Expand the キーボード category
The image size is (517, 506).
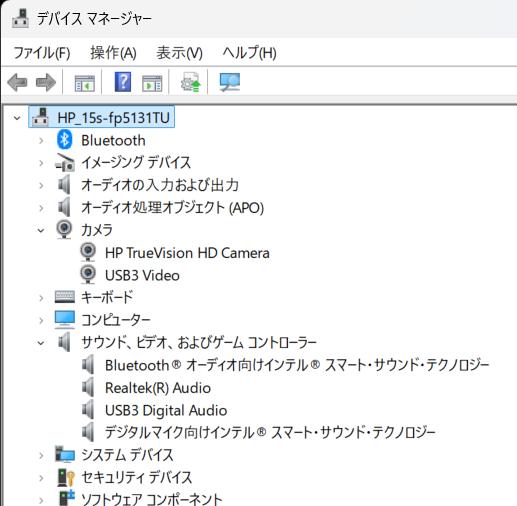click(41, 298)
